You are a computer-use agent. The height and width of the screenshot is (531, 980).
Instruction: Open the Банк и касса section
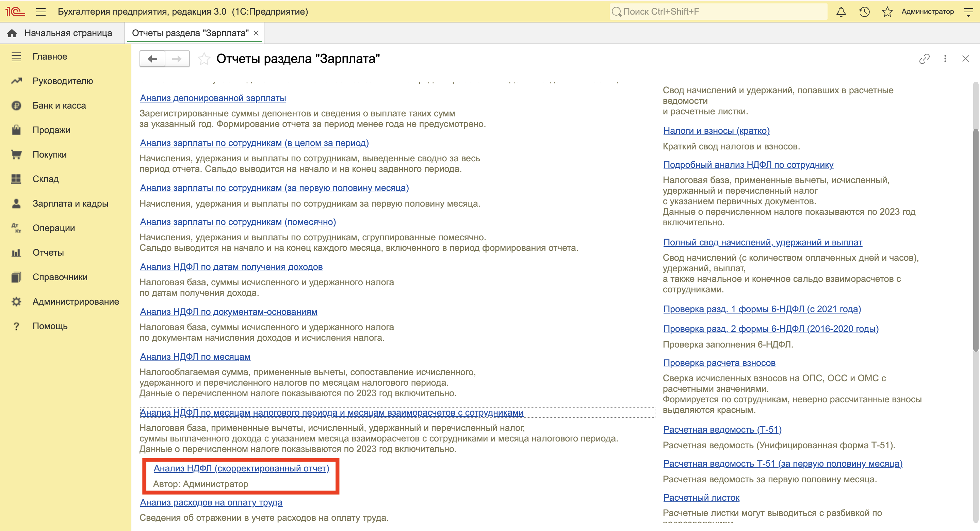click(59, 106)
